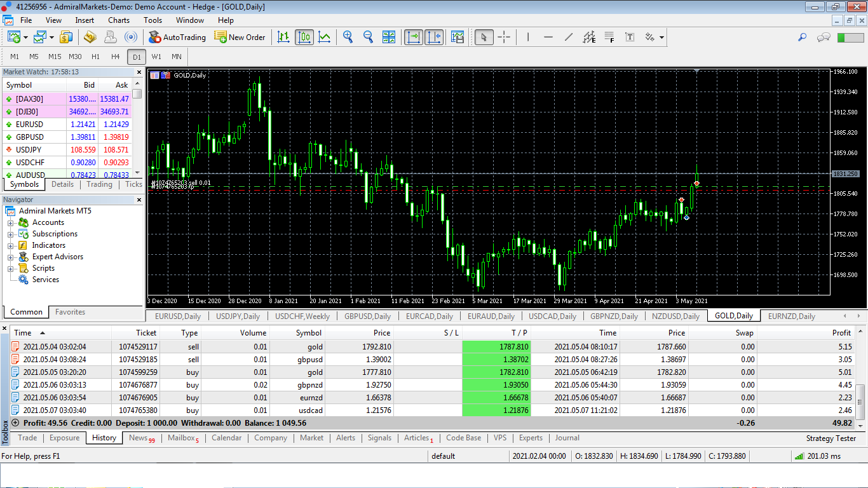Click the connection status green bar

point(850,37)
